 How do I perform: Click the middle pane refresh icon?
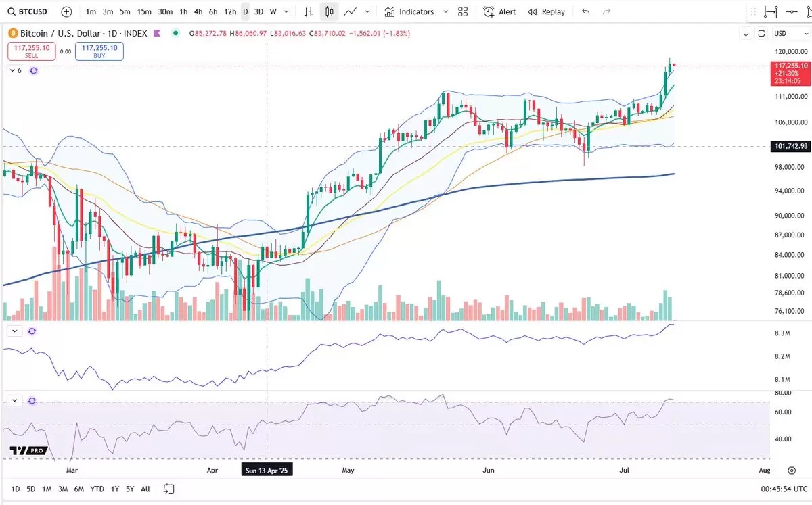point(32,331)
